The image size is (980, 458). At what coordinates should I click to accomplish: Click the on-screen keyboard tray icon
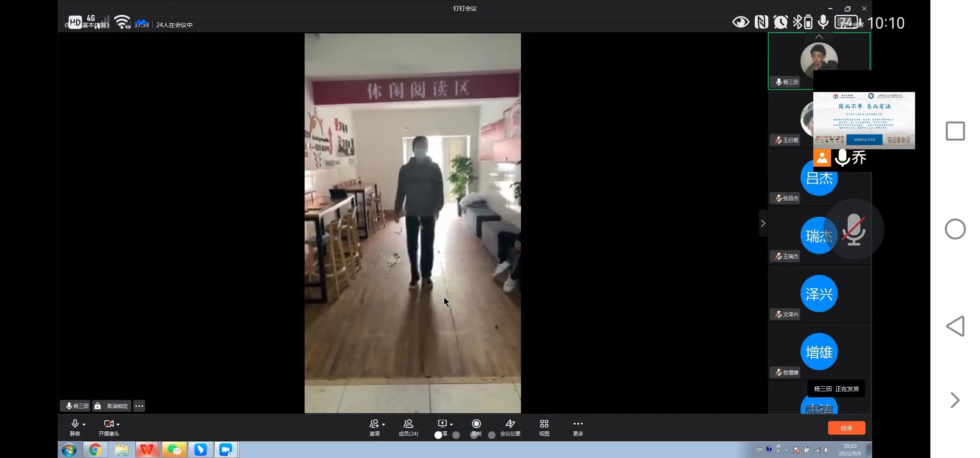point(759,450)
